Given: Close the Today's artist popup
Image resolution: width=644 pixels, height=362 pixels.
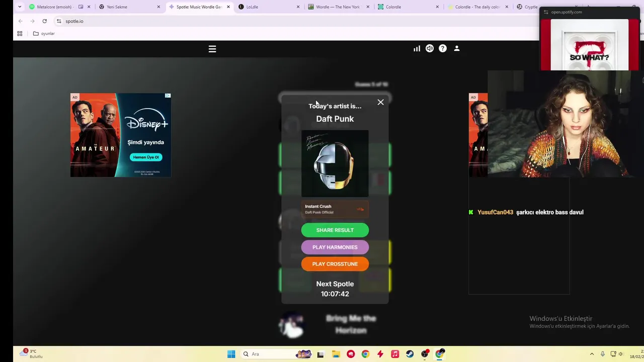Looking at the screenshot, I should click(x=380, y=102).
